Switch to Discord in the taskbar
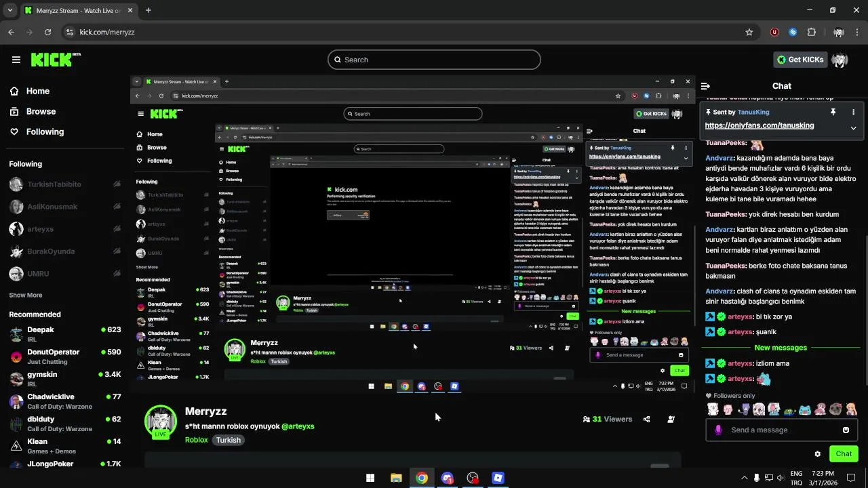The width and height of the screenshot is (868, 488). click(447, 478)
